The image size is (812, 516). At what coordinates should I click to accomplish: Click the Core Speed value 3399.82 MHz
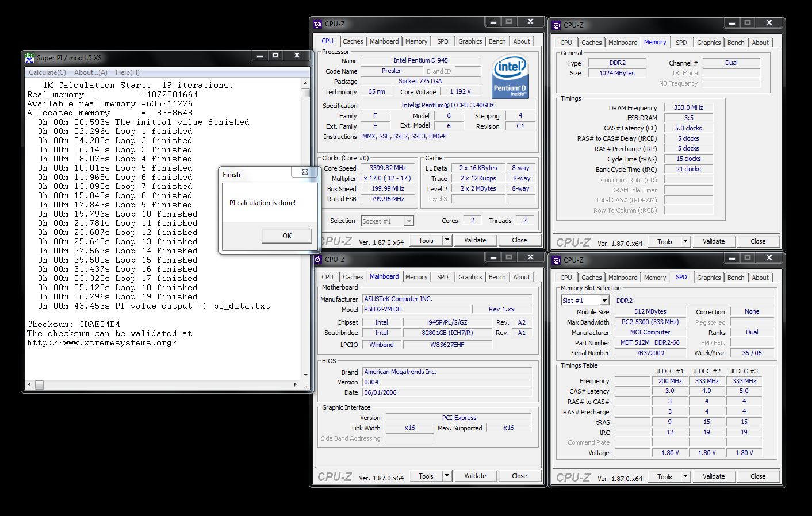(388, 168)
